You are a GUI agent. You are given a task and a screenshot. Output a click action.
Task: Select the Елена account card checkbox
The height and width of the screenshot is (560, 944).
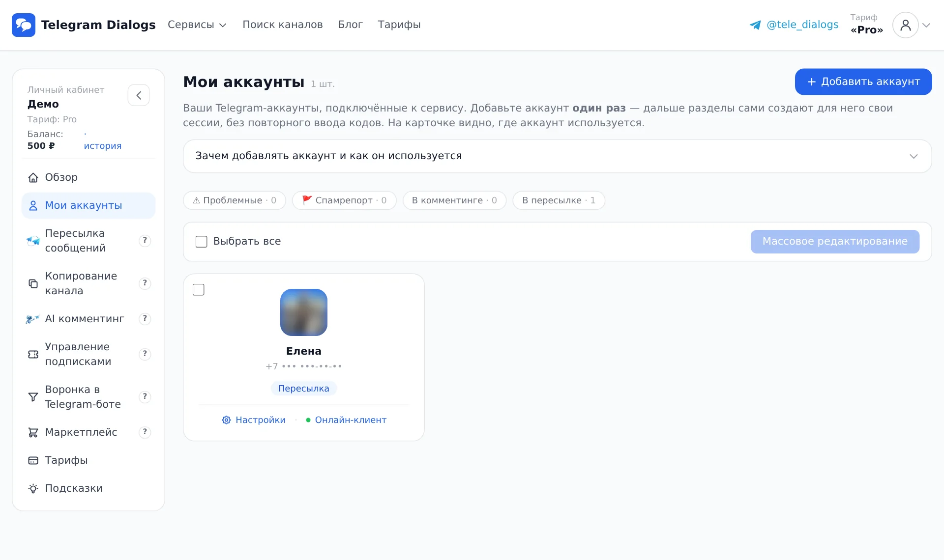tap(199, 290)
